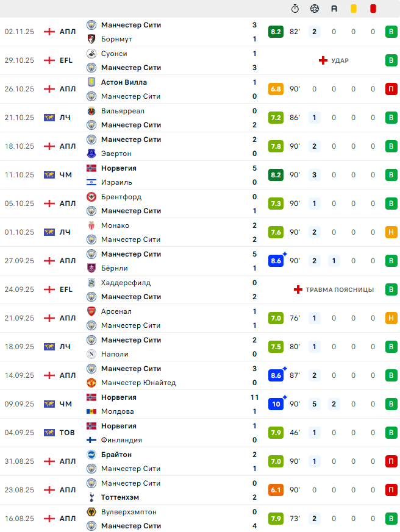This screenshot has height=532, width=400.
Task: Click the Борнмут club crest
Action: point(91,39)
